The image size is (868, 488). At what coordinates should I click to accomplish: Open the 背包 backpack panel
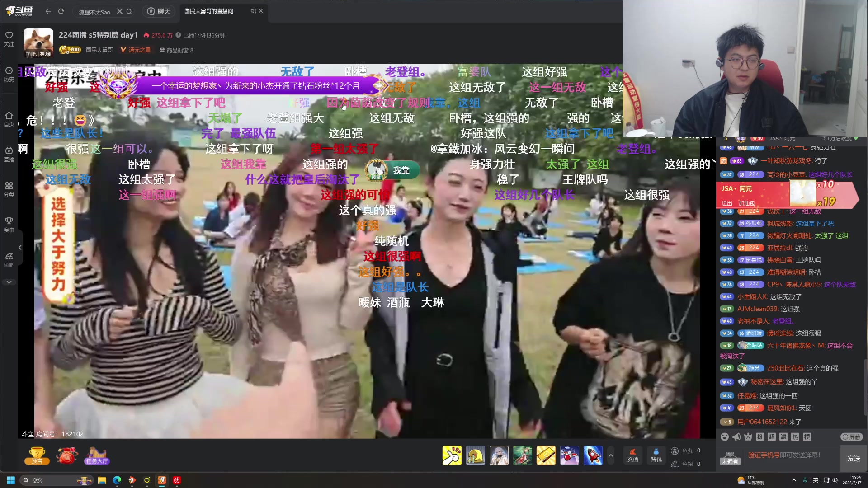click(x=656, y=455)
